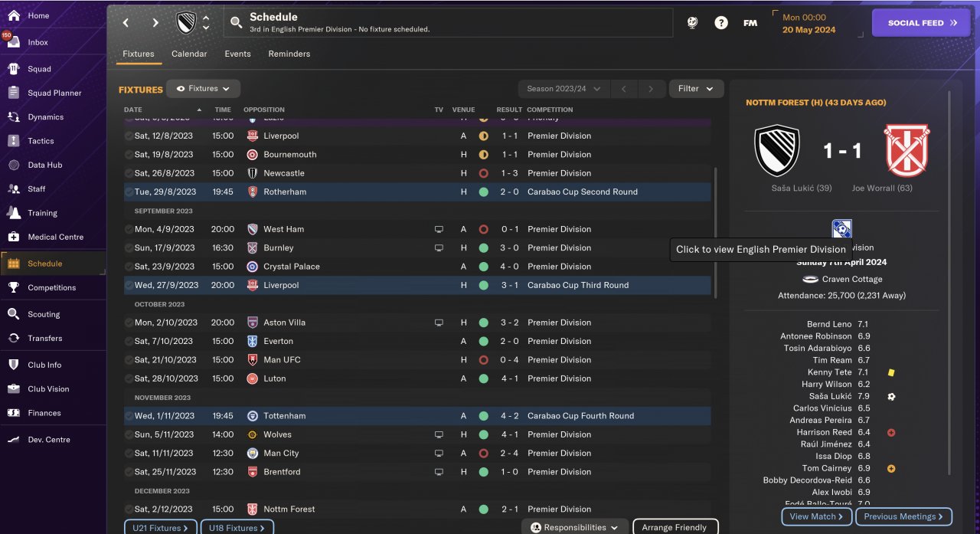Toggle reminder circle for West Ham fixture

pos(129,229)
